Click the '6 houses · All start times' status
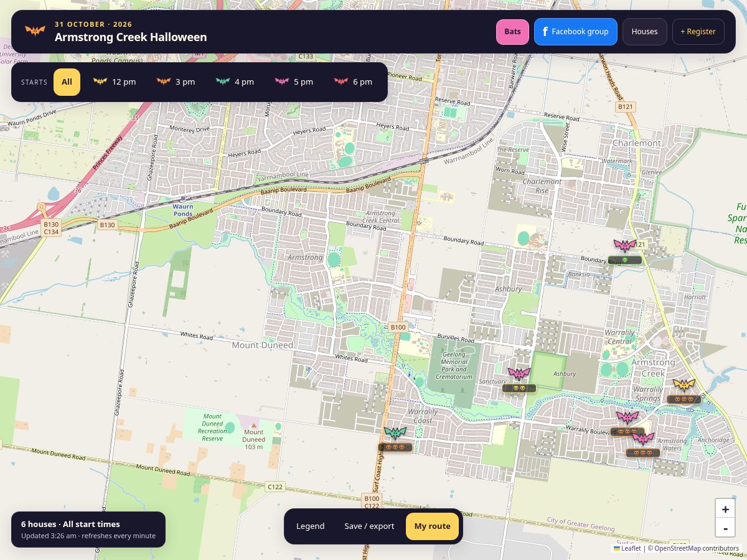 click(70, 525)
